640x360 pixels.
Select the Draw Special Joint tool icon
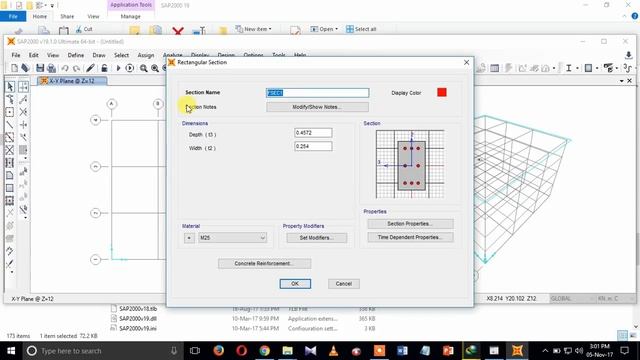(10, 112)
